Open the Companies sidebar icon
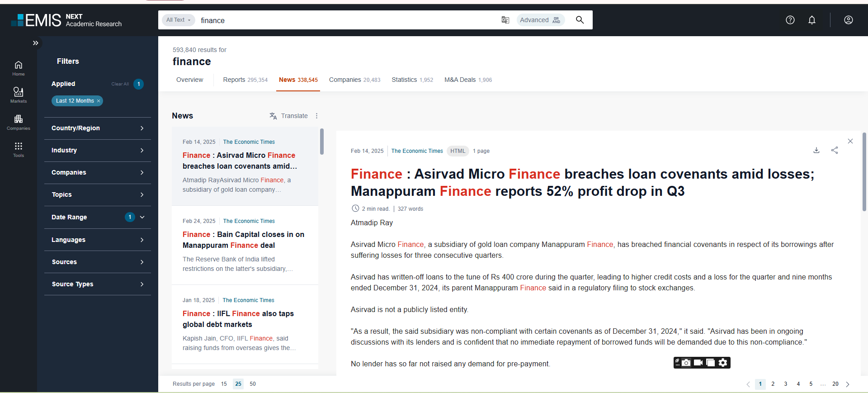This screenshot has width=868, height=393. 19,122
